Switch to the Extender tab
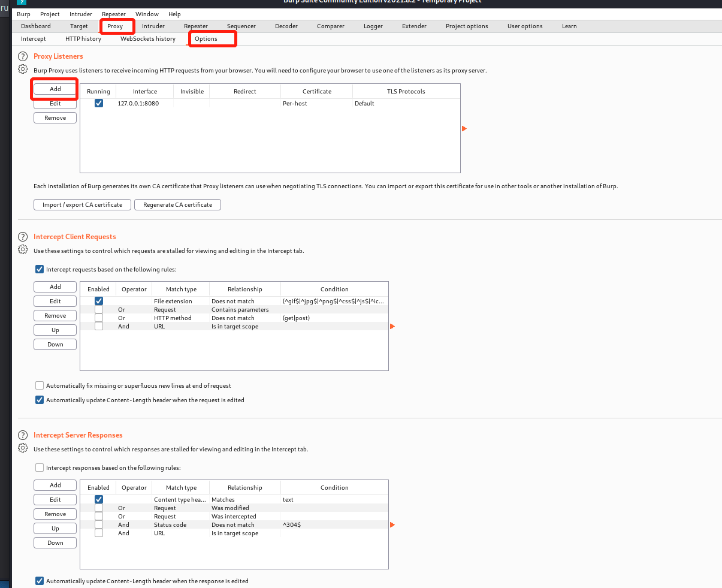Screen dimensions: 722x588 (x=415, y=26)
